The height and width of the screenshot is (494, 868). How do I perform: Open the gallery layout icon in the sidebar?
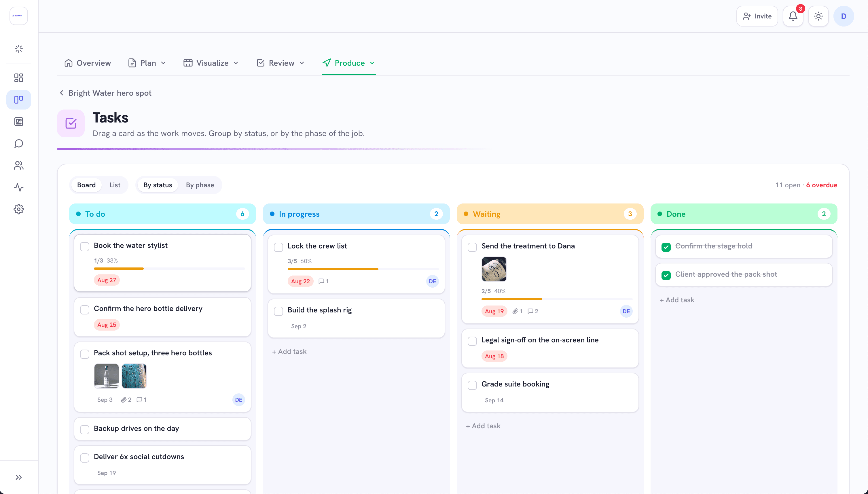coord(19,121)
